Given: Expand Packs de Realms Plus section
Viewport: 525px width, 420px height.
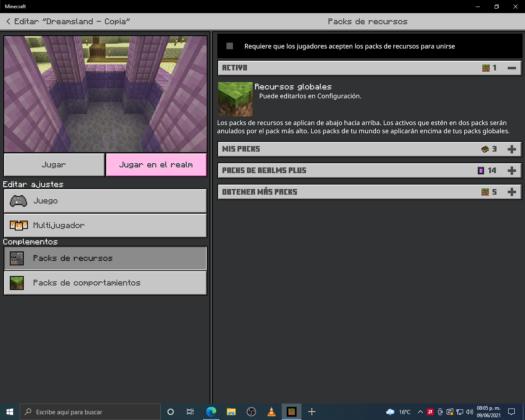Looking at the screenshot, I should [511, 171].
